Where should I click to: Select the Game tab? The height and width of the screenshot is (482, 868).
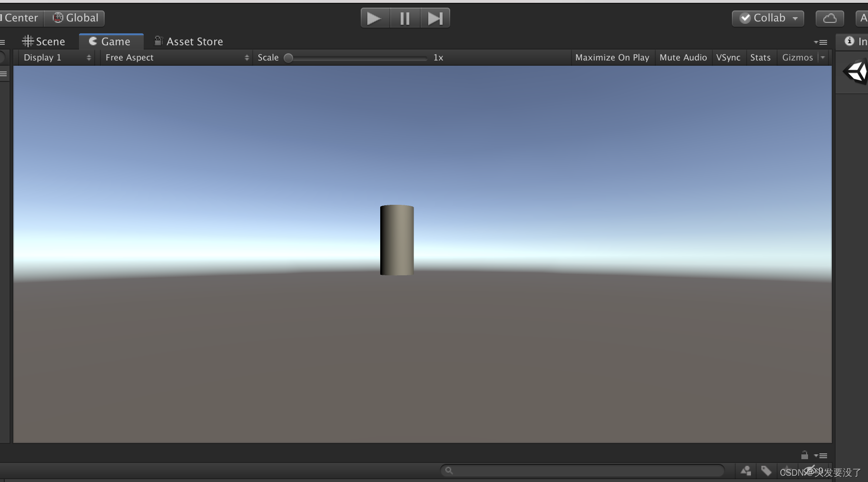coord(111,41)
